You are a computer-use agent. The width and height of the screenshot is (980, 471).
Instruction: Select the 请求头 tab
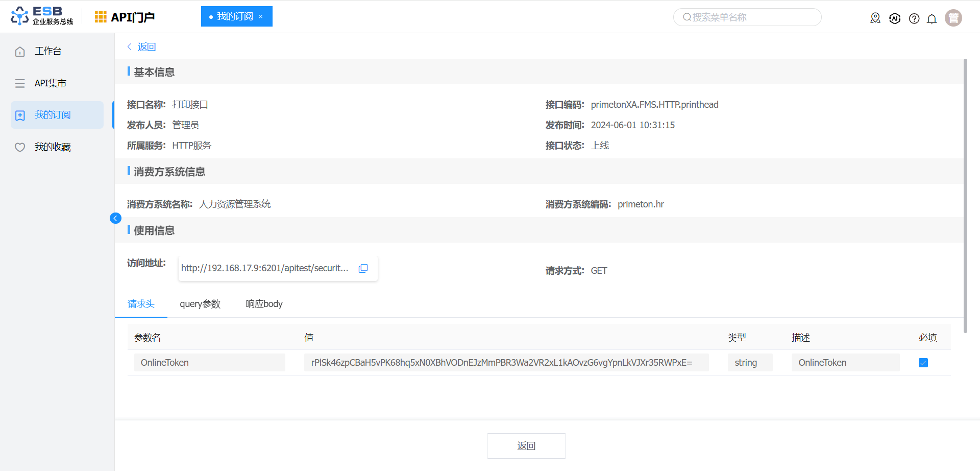click(x=141, y=304)
